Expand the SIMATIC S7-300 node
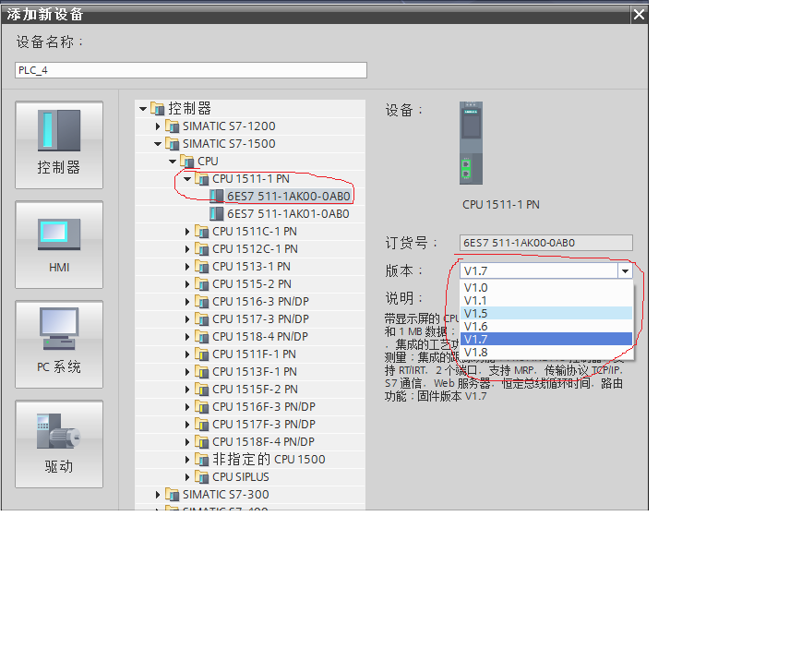The image size is (790, 672). (x=158, y=495)
